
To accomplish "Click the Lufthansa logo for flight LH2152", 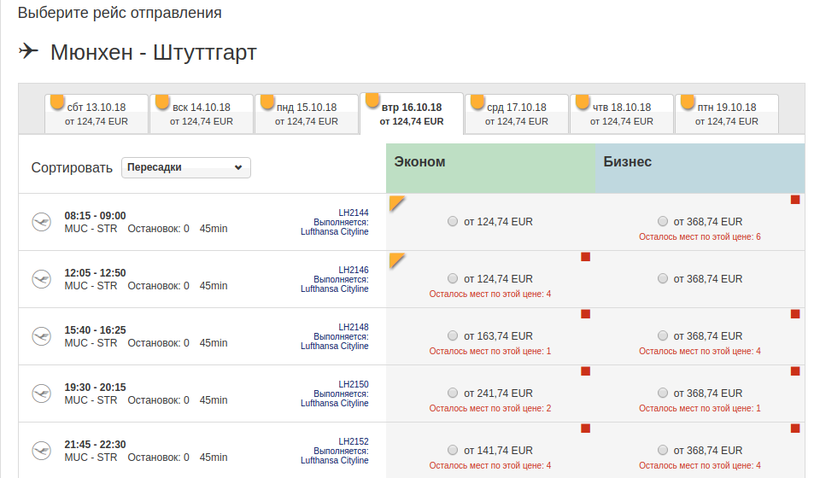I will tap(41, 451).
